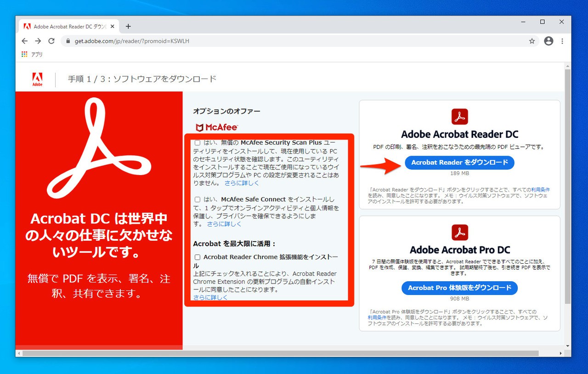Click the horizontal page scrollbar
Screen dimensions: 588x374
tap(280, 353)
